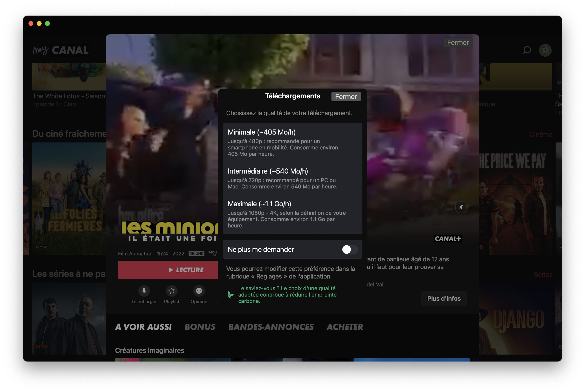
Task: Click Créatures imaginaires section heading
Action: 150,350
